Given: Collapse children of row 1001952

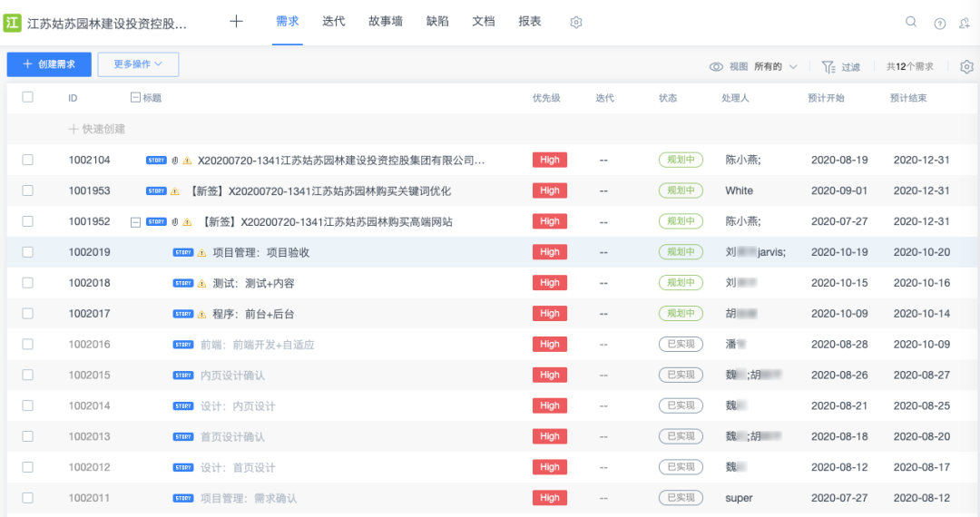Looking at the screenshot, I should (135, 222).
